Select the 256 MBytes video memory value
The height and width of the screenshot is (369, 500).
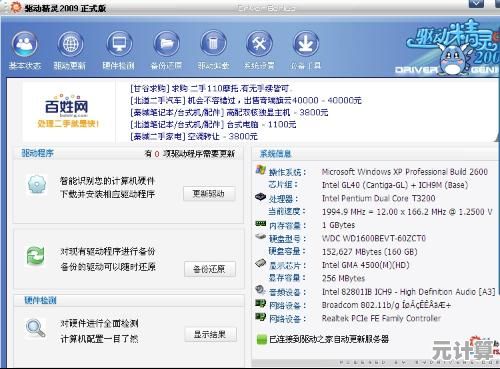[343, 278]
